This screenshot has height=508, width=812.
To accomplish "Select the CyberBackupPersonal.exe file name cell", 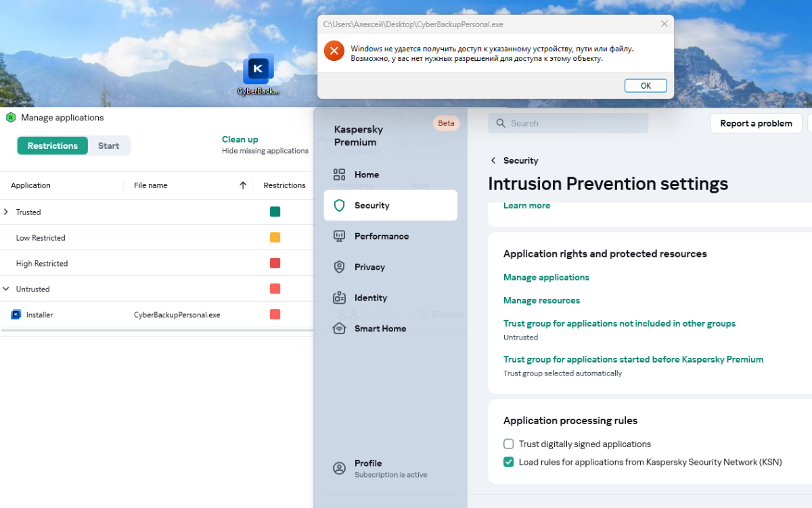I will point(177,315).
